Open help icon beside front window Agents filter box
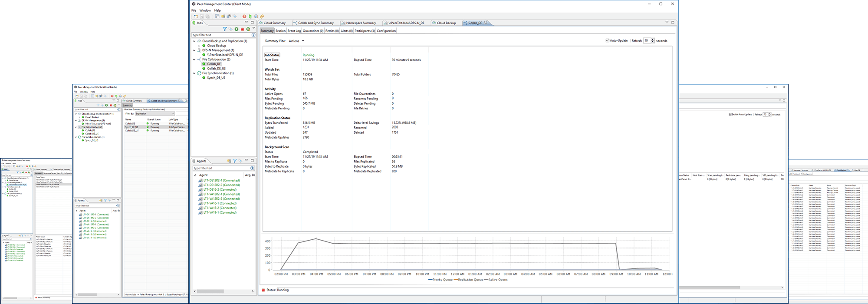 pyautogui.click(x=252, y=168)
